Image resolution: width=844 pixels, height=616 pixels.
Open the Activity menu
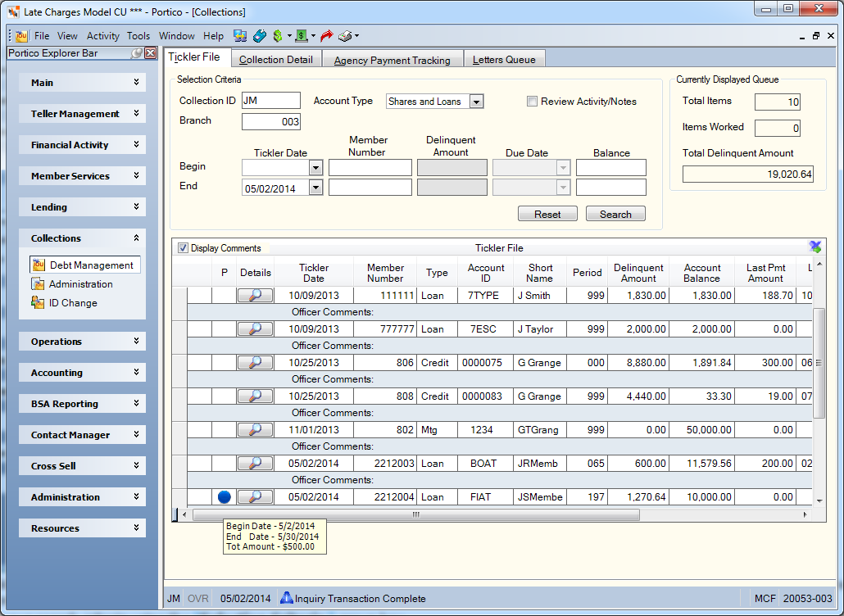coord(102,36)
